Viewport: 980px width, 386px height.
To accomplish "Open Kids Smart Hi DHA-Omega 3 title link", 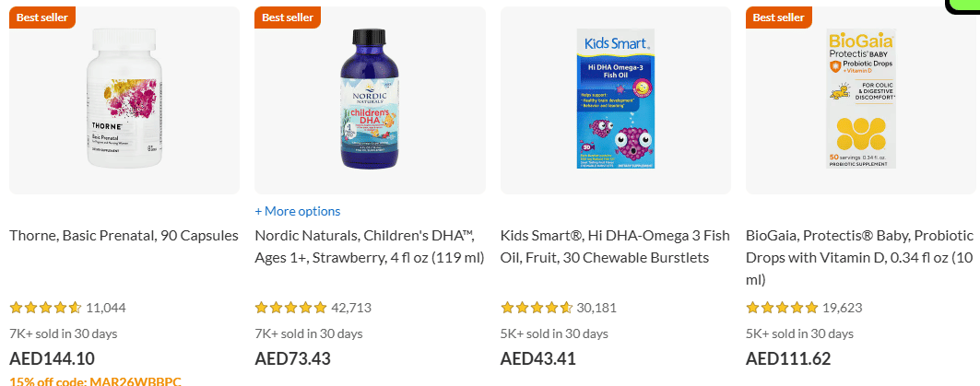I will pyautogui.click(x=615, y=246).
